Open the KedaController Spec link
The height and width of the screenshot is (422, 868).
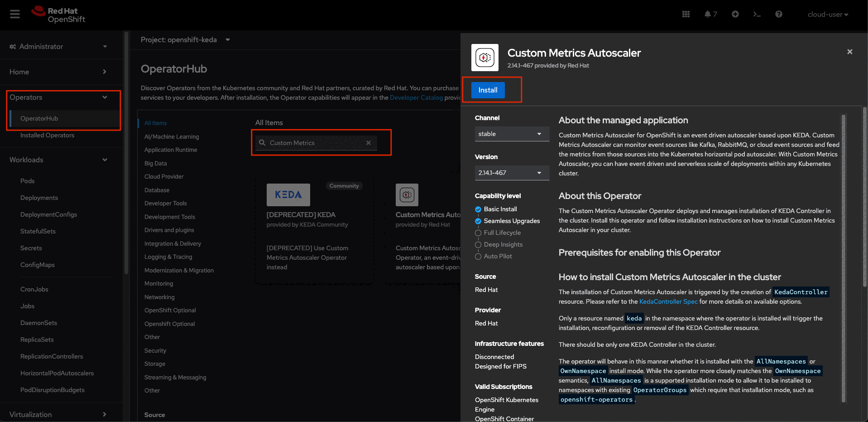coord(668,302)
